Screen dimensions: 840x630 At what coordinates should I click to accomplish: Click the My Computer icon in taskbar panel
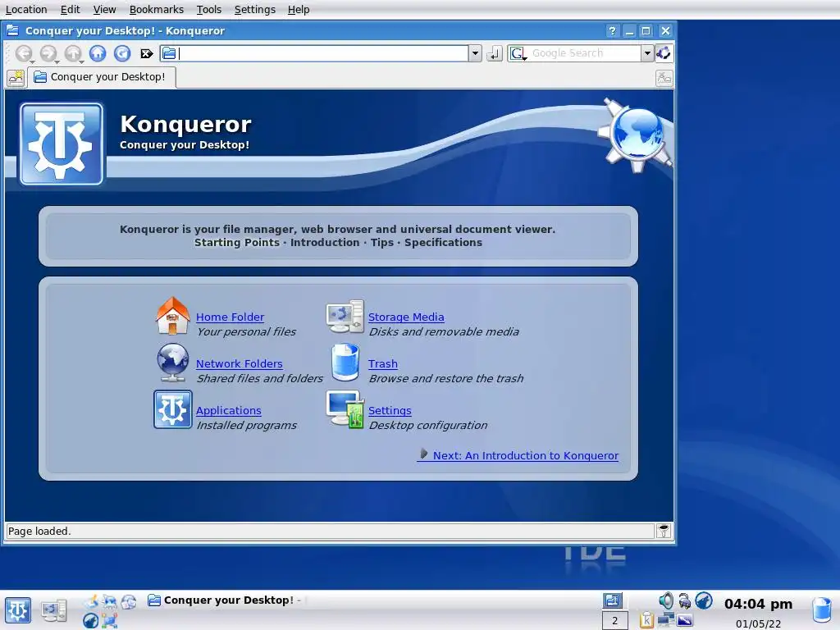click(54, 610)
